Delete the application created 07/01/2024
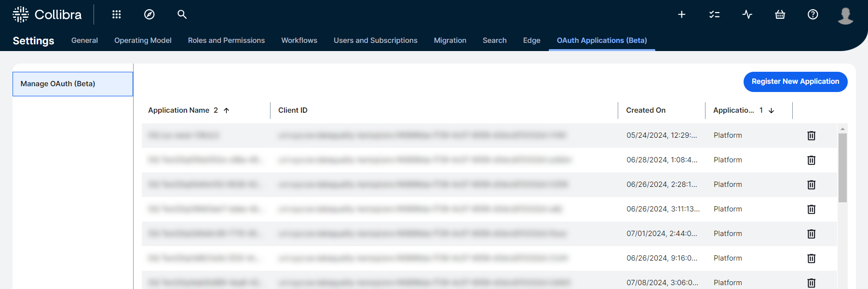Screen dimensions: 868x289 pyautogui.click(x=811, y=234)
